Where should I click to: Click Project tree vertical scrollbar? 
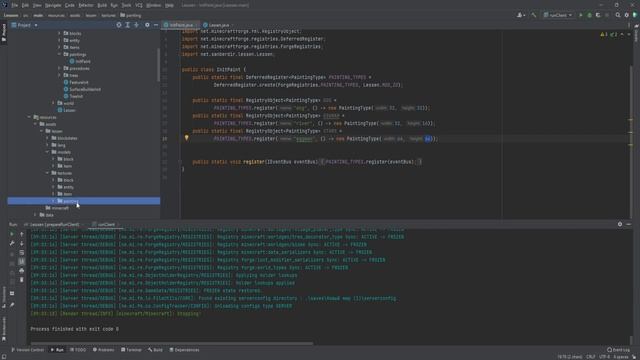(x=158, y=64)
